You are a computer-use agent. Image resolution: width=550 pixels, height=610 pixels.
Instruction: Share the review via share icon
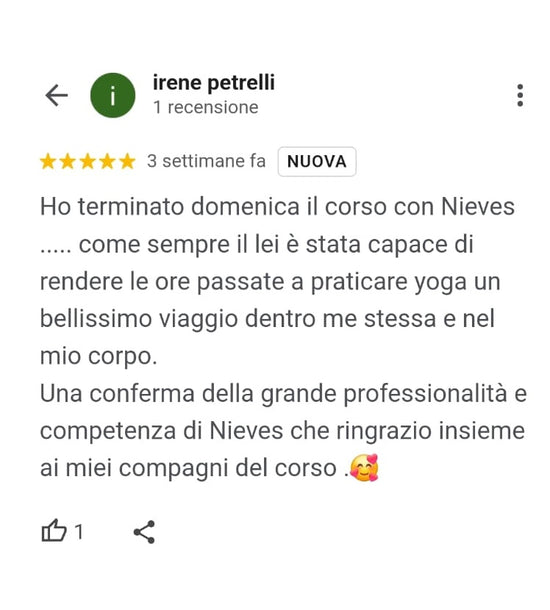144,532
